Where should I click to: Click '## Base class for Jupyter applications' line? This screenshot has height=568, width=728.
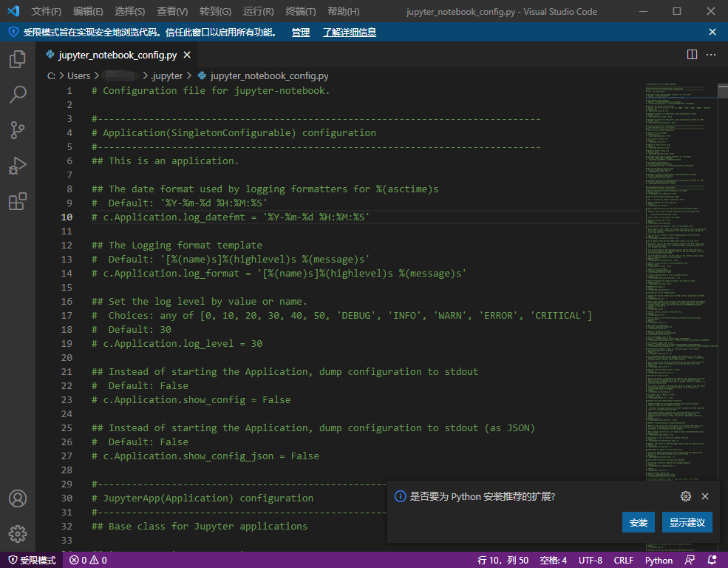click(200, 526)
